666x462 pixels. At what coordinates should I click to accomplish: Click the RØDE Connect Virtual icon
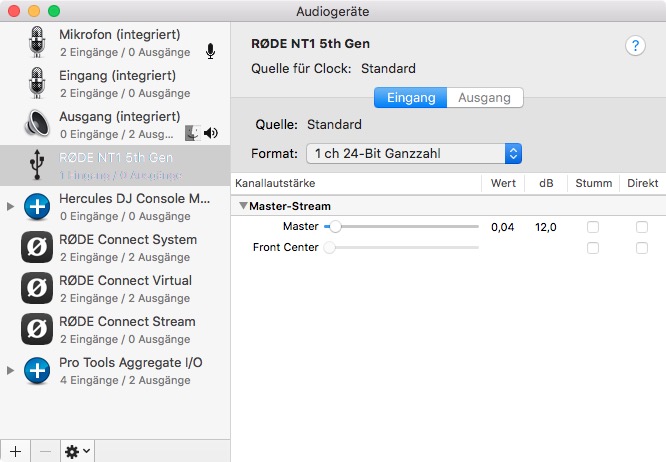click(37, 288)
